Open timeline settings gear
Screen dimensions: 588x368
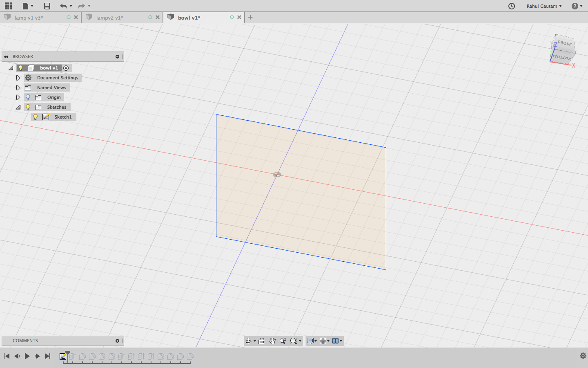(583, 356)
